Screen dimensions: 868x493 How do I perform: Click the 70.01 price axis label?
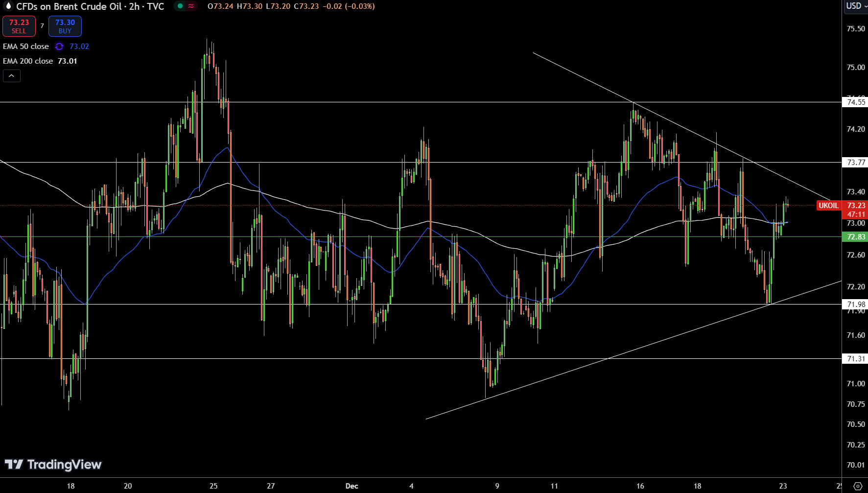(x=856, y=465)
